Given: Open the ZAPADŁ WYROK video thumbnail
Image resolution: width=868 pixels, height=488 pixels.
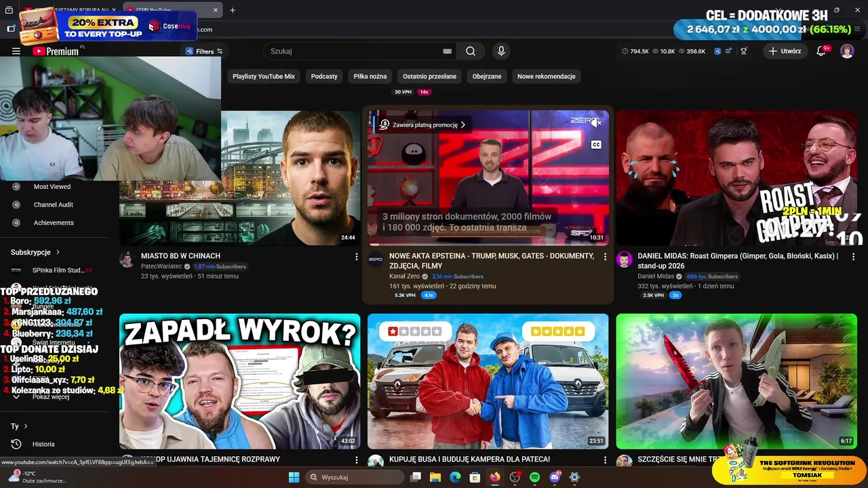Looking at the screenshot, I should (240, 381).
